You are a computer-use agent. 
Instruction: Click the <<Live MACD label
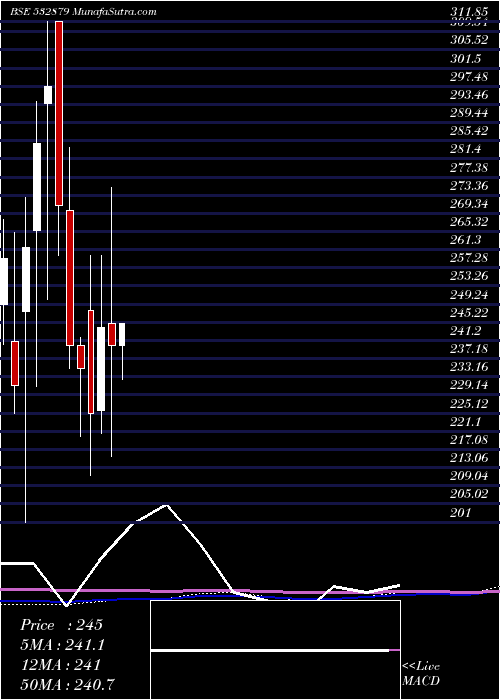coord(421,674)
